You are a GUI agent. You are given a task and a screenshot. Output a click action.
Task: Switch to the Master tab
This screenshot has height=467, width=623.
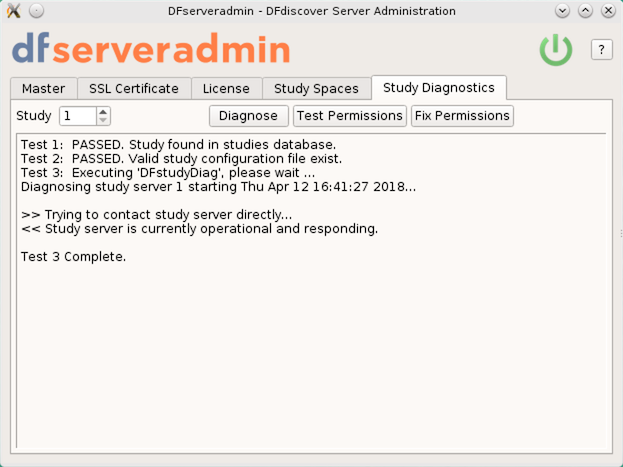coord(44,88)
